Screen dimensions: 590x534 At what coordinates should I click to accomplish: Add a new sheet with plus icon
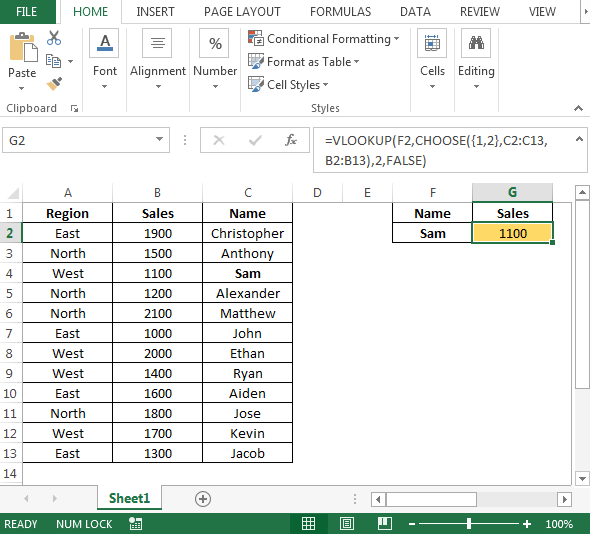(203, 499)
